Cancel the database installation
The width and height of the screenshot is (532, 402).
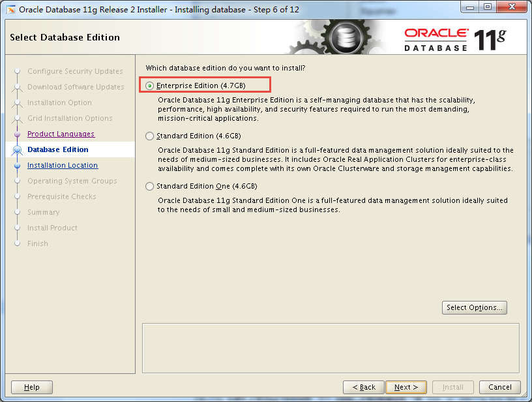(x=500, y=387)
